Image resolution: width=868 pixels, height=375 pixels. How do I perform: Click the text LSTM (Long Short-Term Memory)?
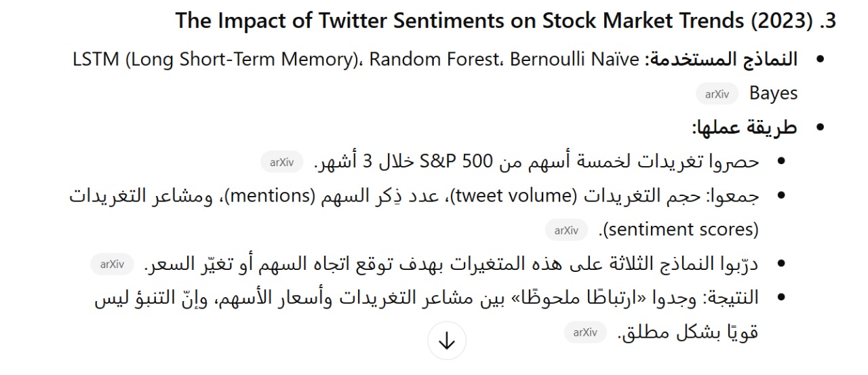click(x=215, y=59)
